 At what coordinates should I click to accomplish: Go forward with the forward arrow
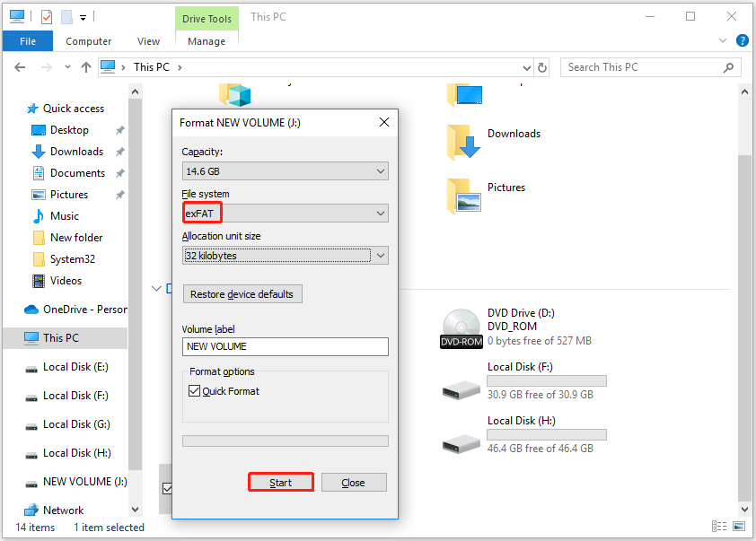47,67
